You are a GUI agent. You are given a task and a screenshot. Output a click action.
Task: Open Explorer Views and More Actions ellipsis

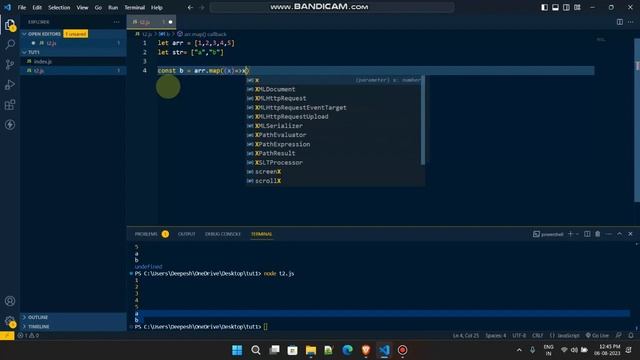click(x=117, y=22)
